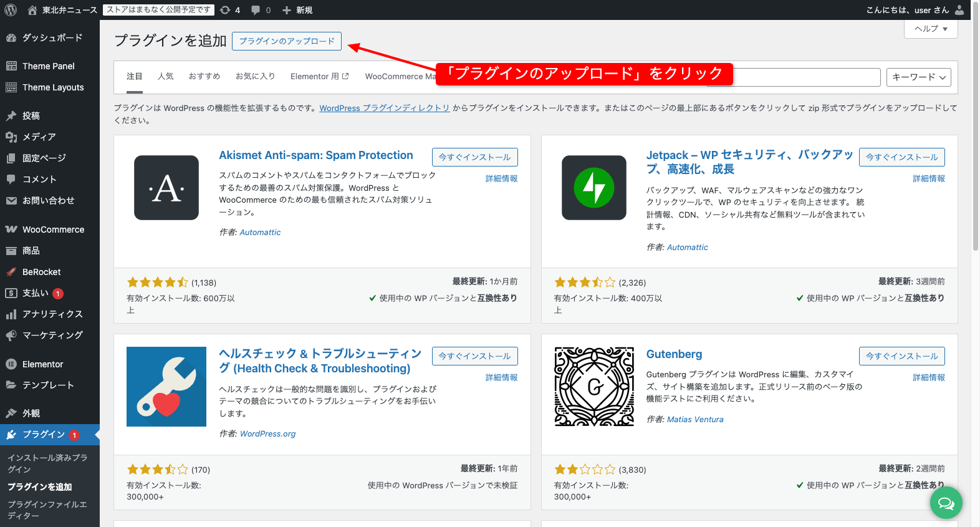Open the Gutenberg title link
This screenshot has width=980, height=527.
coord(674,354)
